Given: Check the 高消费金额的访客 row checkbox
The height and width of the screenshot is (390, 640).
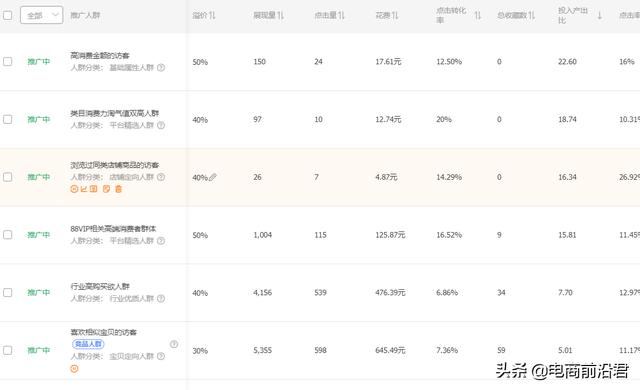Looking at the screenshot, I should pos(7,62).
